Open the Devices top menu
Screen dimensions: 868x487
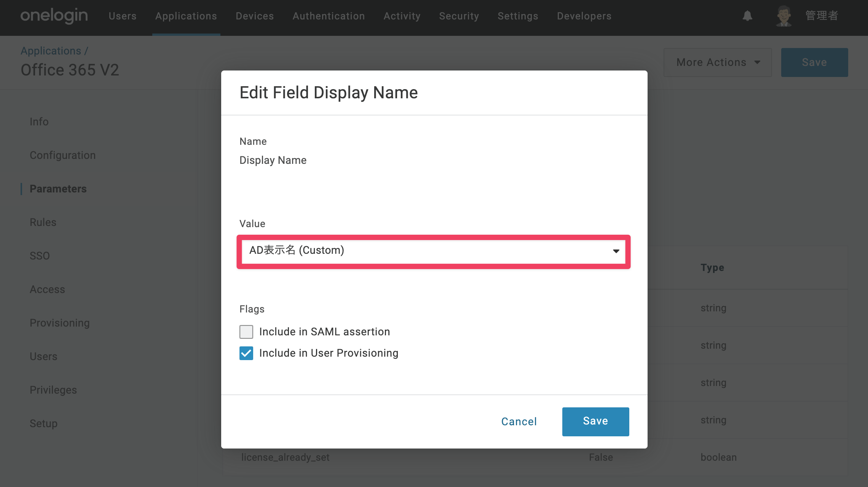click(x=255, y=16)
